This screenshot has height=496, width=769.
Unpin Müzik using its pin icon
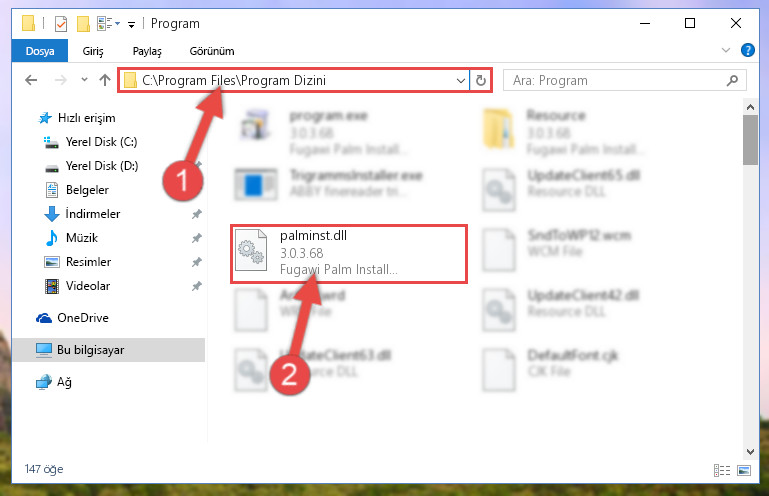click(197, 238)
